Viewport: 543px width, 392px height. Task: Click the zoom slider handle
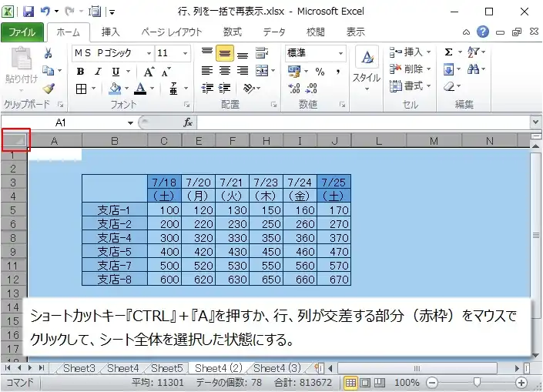(478, 383)
